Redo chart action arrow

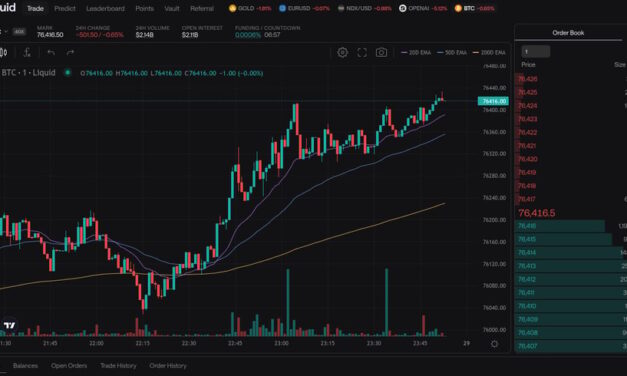(x=70, y=52)
